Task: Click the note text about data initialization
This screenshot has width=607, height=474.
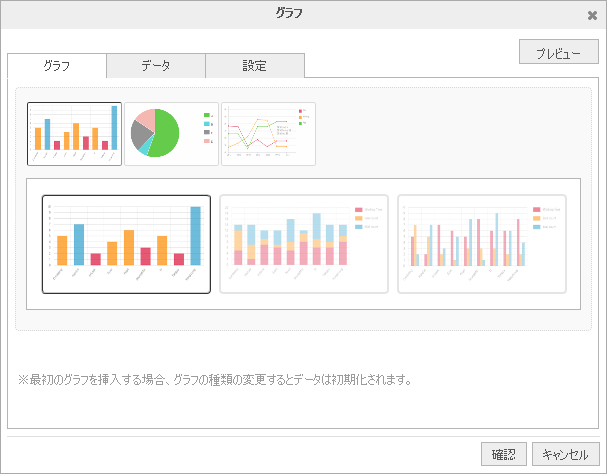Action: (215, 380)
